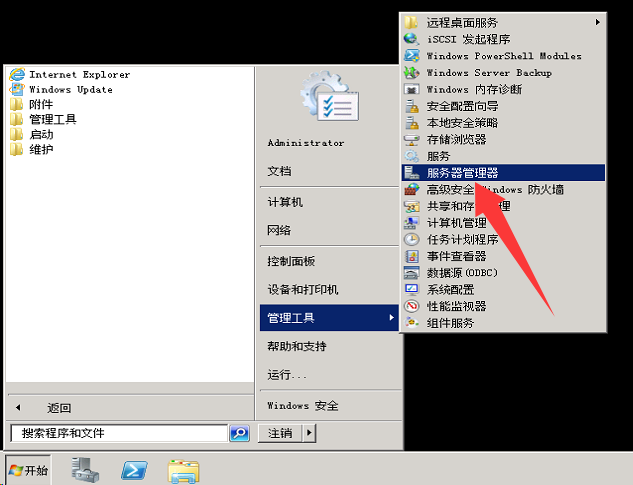633x485 pixels.
Task: Open 任务计划程序 clock icon
Action: 411,239
